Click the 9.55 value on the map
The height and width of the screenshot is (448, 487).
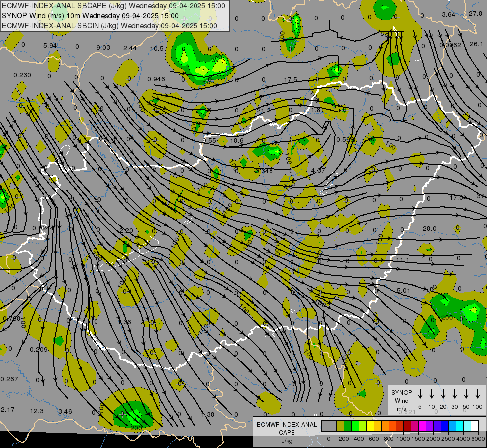click(209, 140)
